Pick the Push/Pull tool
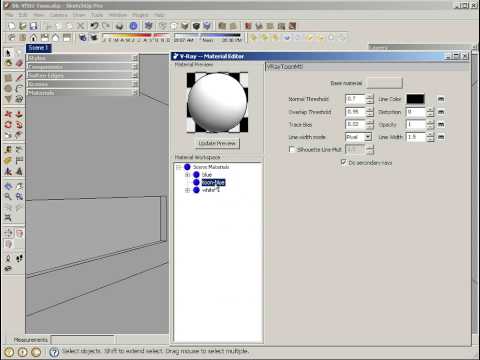Screen dimensions: 480x360 (x=19, y=114)
